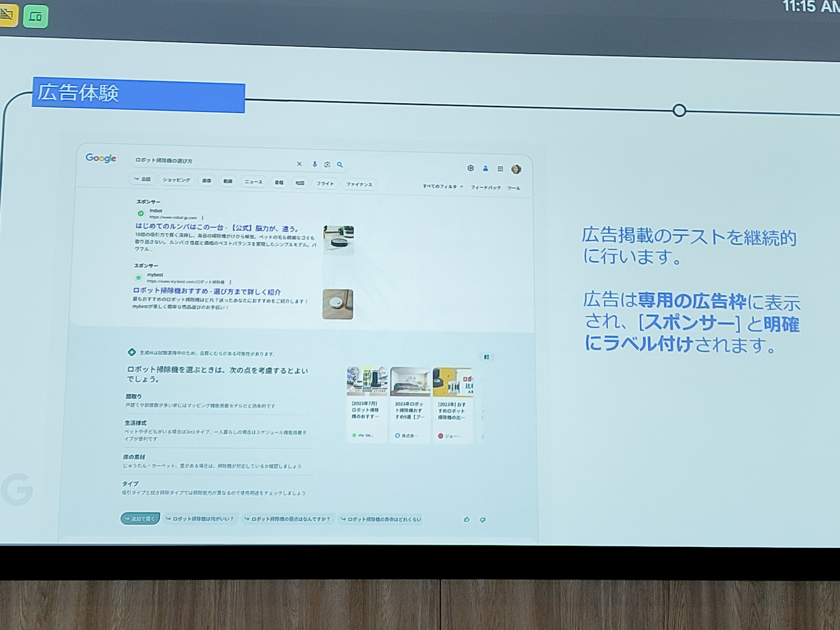This screenshot has width=840, height=630.
Task: Open the Search Labs flask icon
Action: click(485, 168)
